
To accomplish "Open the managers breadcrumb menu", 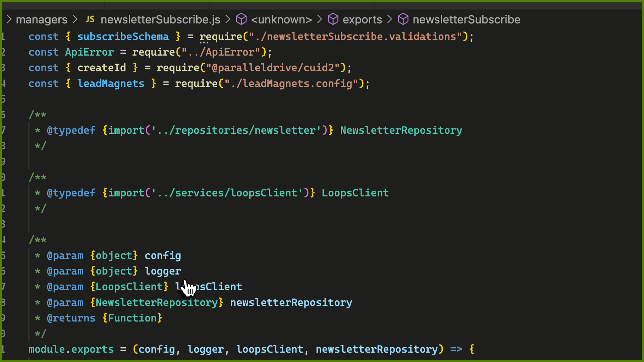I will coord(42,19).
